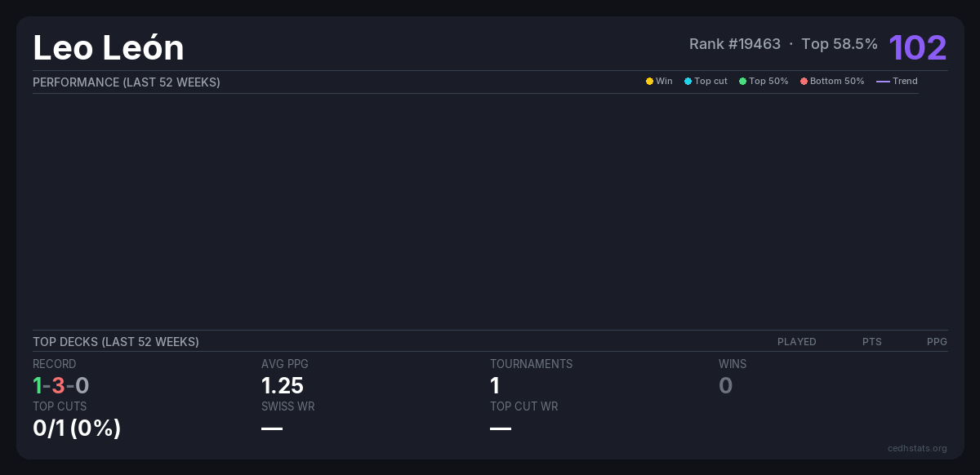Image resolution: width=980 pixels, height=475 pixels.
Task: Toggle the cyan Top cut legend marker
Action: pyautogui.click(x=688, y=82)
